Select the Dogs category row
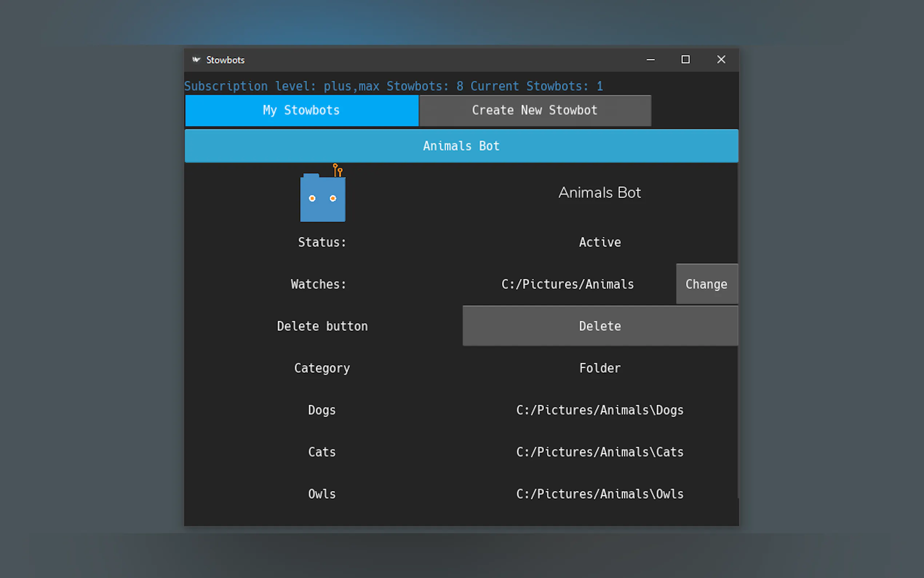This screenshot has width=924, height=578. pyautogui.click(x=322, y=410)
